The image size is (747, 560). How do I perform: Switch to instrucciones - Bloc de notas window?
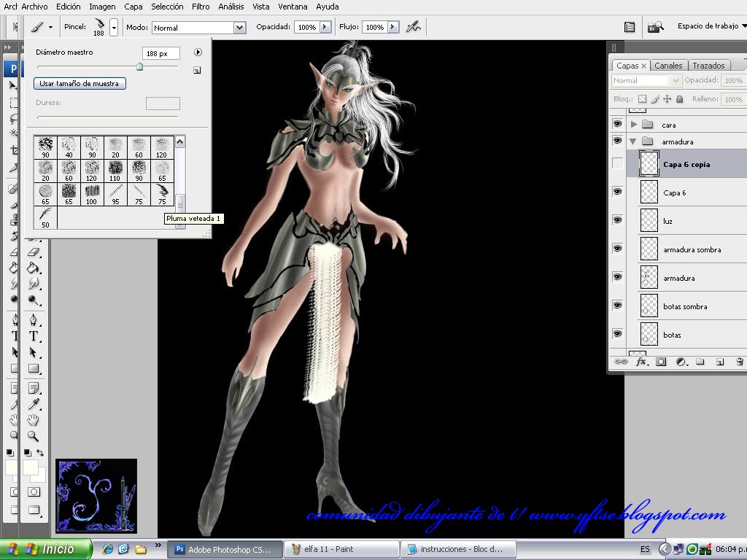(457, 549)
